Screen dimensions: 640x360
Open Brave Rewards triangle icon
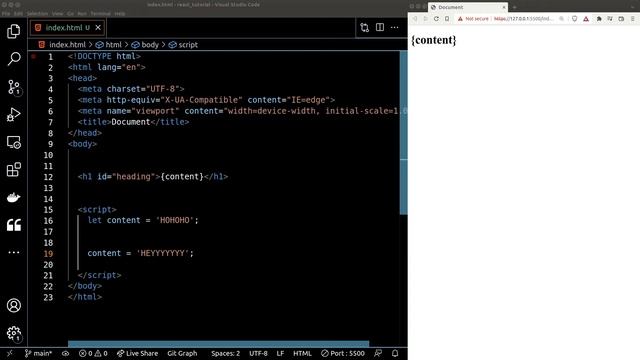coord(586,19)
